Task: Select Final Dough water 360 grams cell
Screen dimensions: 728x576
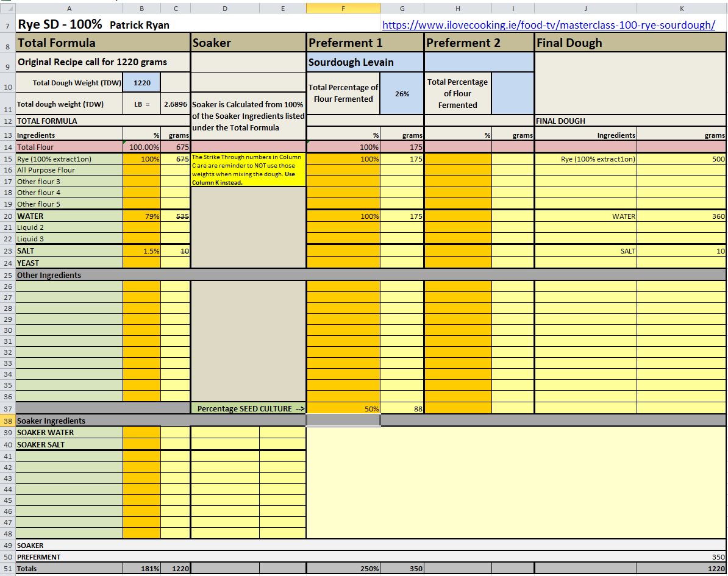Action: click(681, 216)
